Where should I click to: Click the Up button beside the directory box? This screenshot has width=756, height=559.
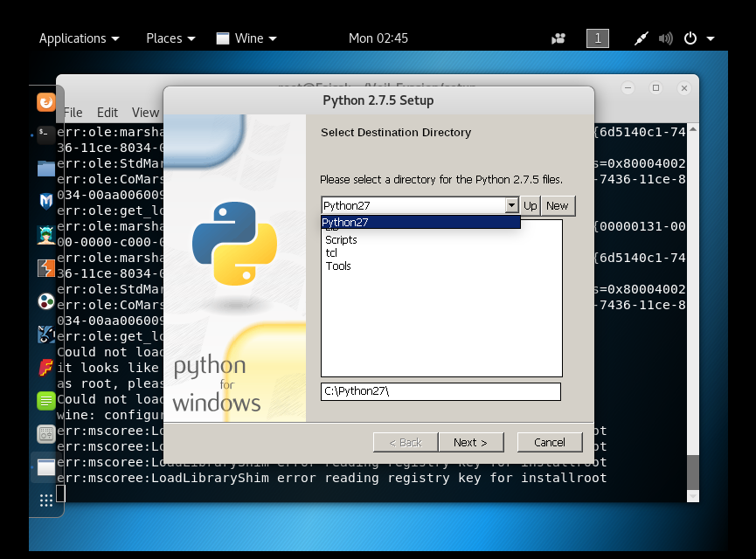coord(531,205)
